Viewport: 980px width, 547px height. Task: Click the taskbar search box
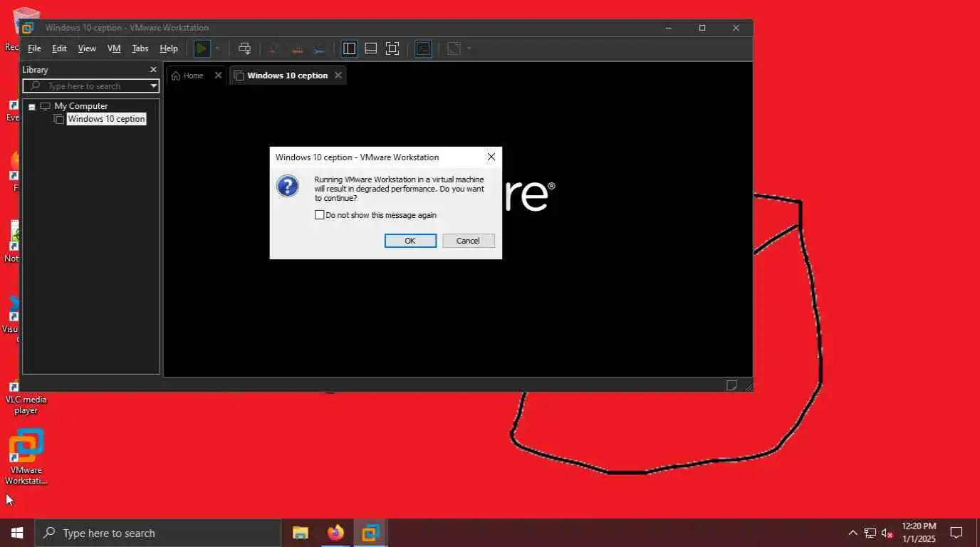point(157,533)
